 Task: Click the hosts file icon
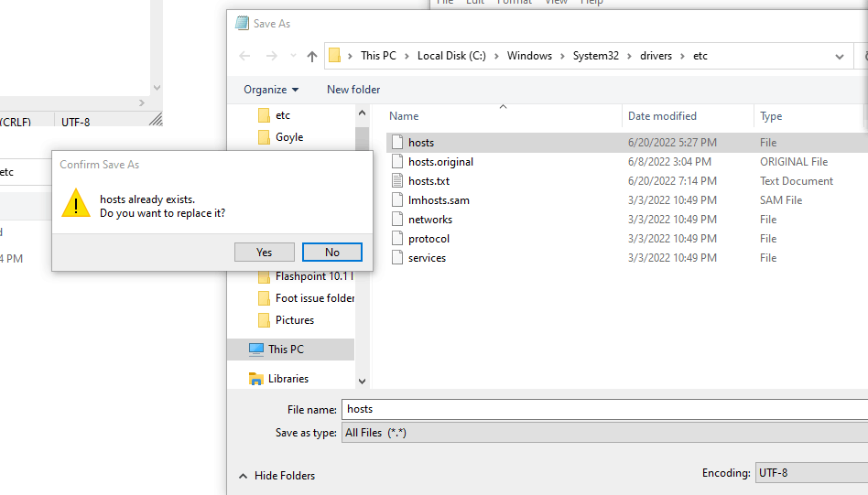coord(396,142)
